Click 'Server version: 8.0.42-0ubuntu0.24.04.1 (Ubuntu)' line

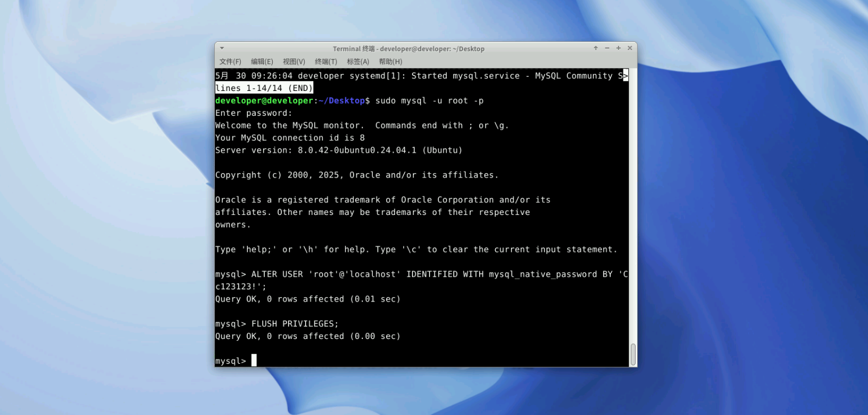pyautogui.click(x=339, y=150)
